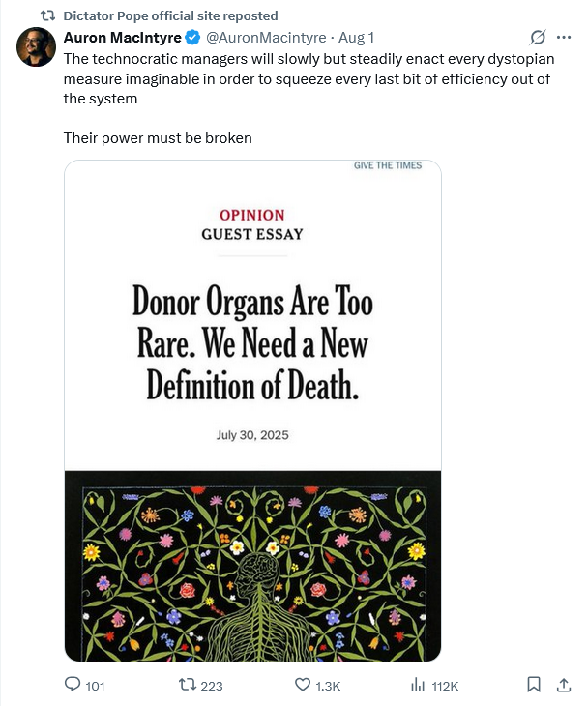Screen dimensions: 588x706
Task: Open the more options ellipsis menu
Action: click(565, 38)
